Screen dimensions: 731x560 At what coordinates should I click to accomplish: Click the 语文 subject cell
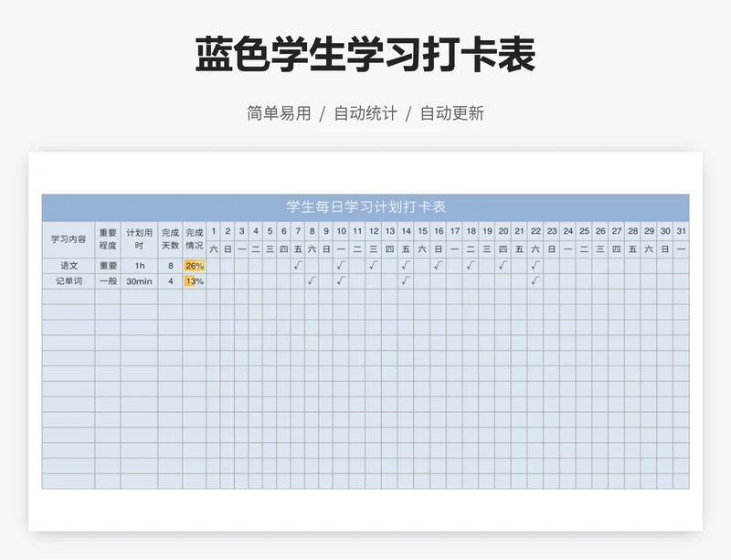[69, 266]
